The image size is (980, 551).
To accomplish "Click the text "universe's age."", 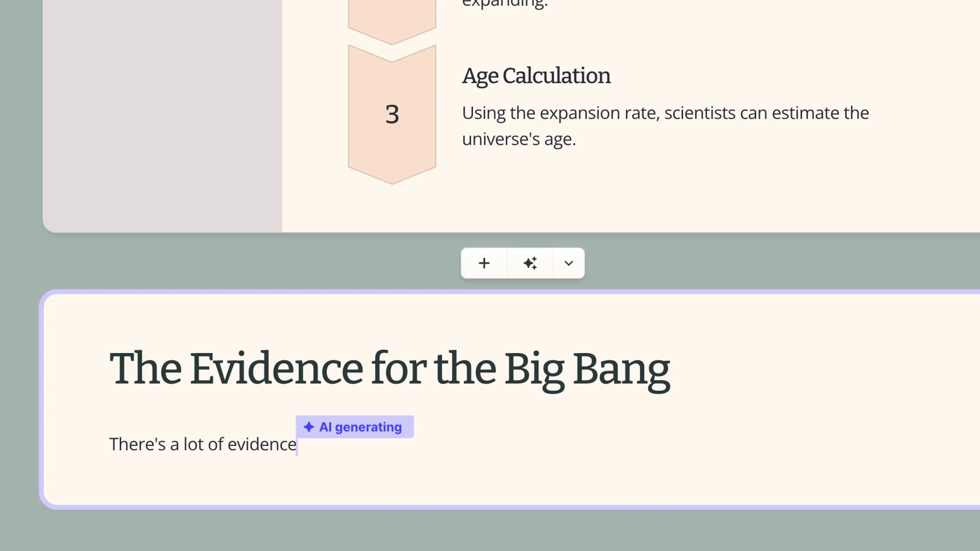I will (x=519, y=139).
